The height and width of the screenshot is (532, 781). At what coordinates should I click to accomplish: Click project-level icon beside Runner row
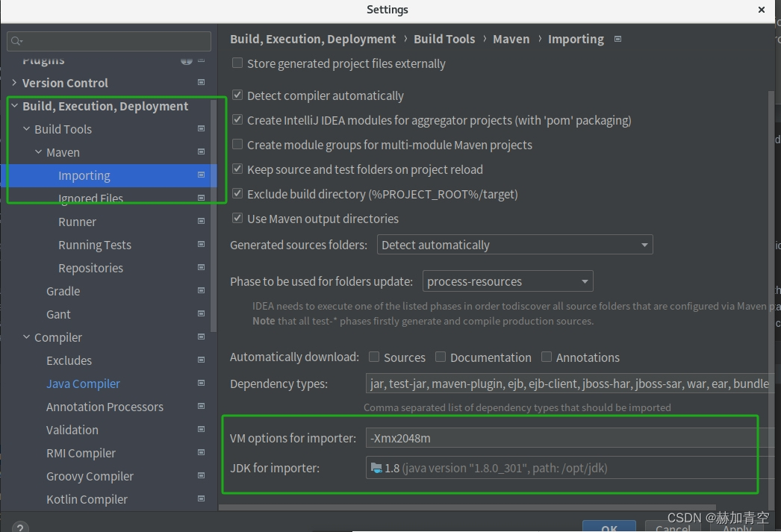202,221
